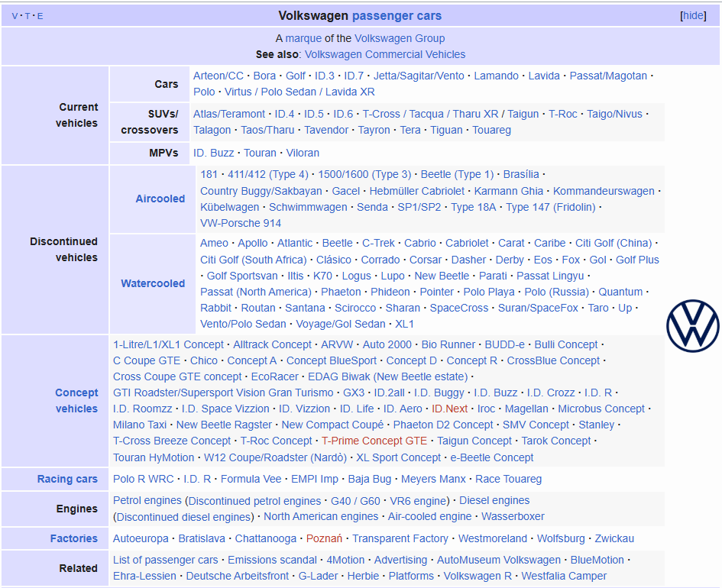Image resolution: width=722 pixels, height=588 pixels.
Task: Open the New Beetle link under Watercooled
Action: click(442, 276)
